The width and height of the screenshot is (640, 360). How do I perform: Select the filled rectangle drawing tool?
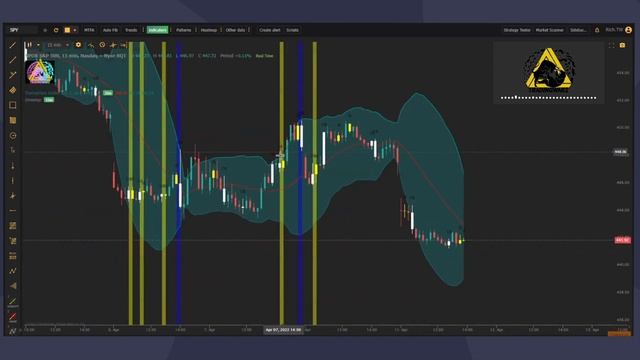[13, 120]
